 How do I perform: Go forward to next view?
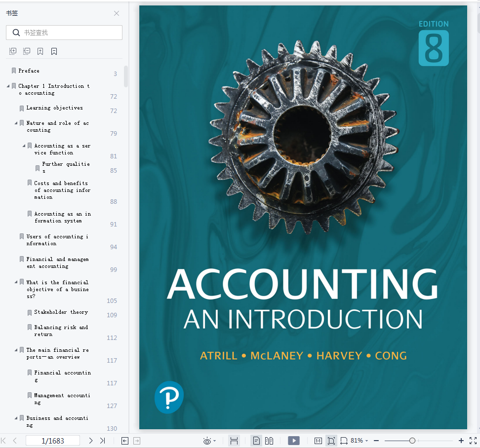137,441
